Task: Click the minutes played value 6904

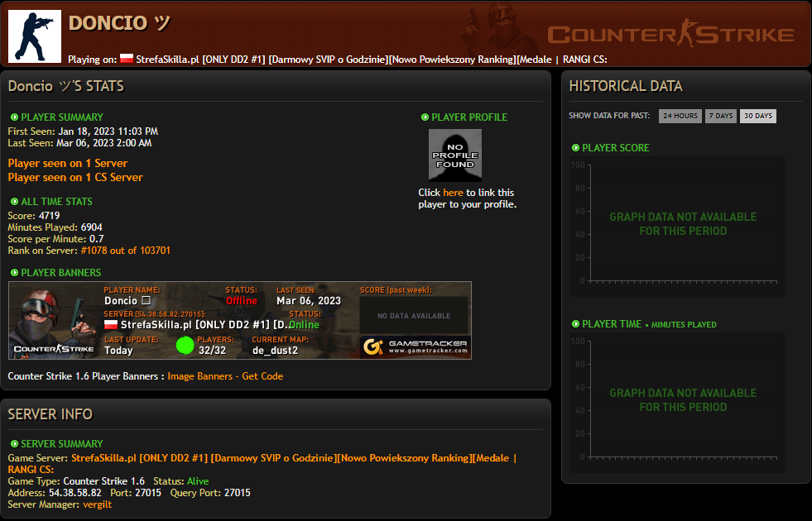Action: [92, 227]
